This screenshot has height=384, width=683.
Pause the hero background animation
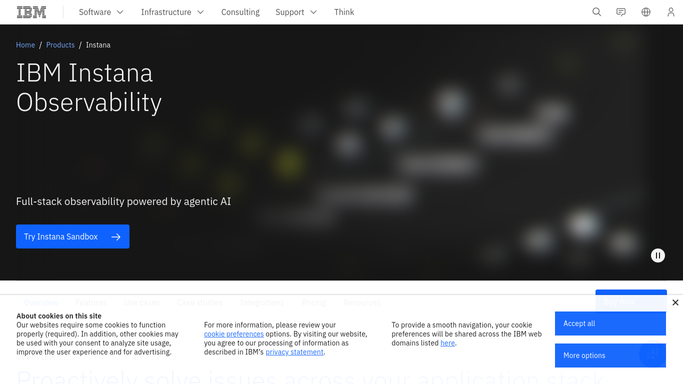tap(658, 256)
